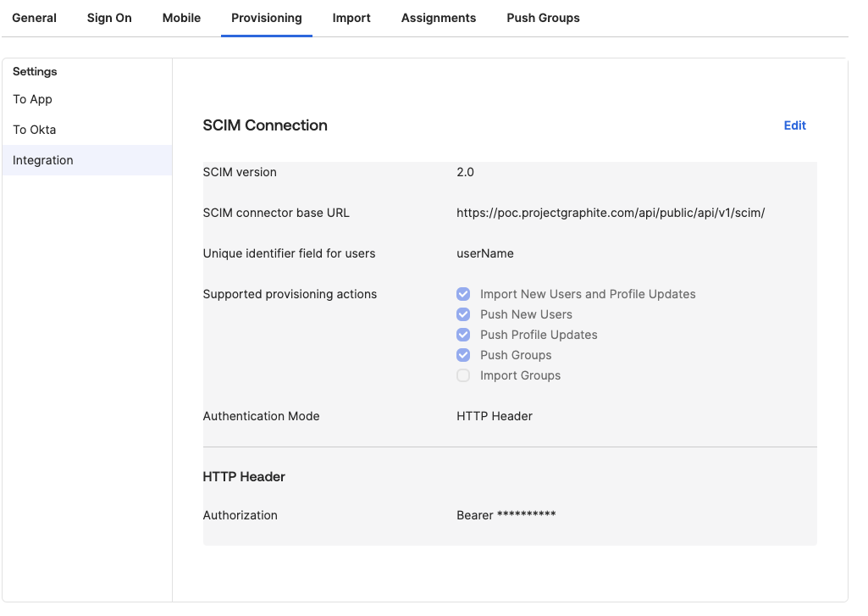Image resolution: width=868 pixels, height=616 pixels.
Task: Click the SCIM connector base URL value
Action: coord(611,213)
